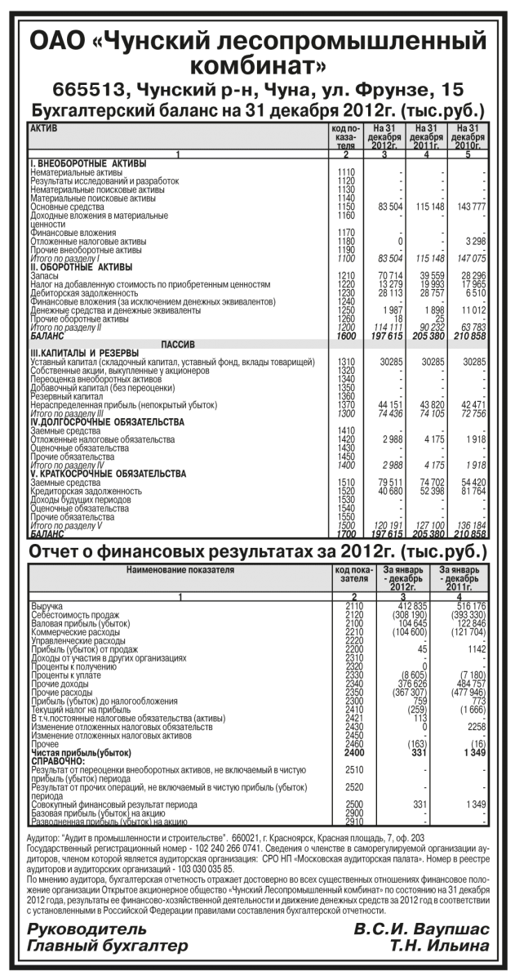
Task: Click the company title heading at top
Action: click(257, 51)
